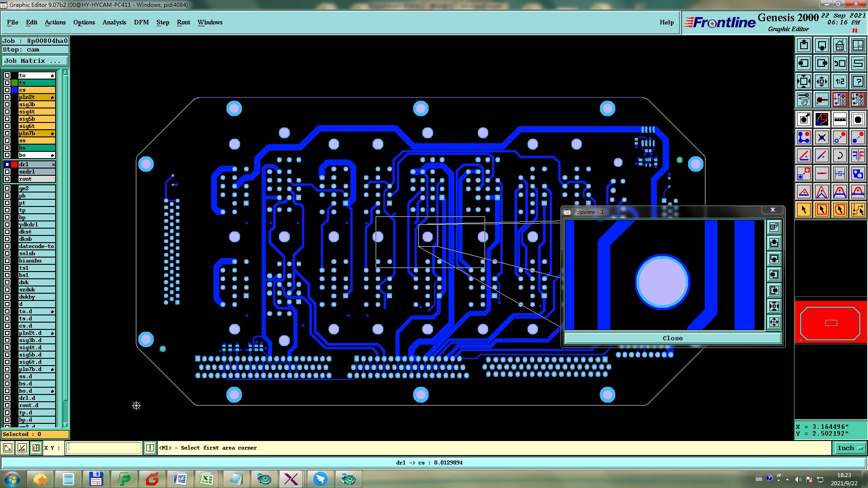Expand the Job Matrix options
Screen dimensions: 868x488
(35, 61)
